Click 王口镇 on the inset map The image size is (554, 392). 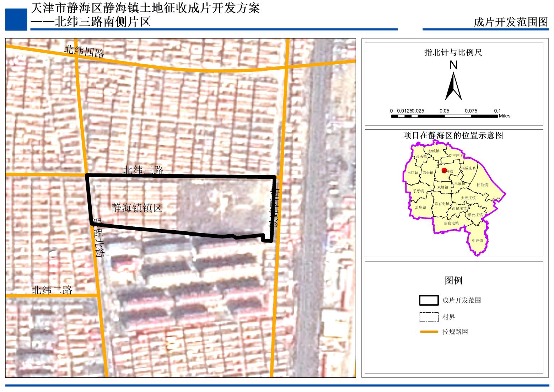click(413, 172)
